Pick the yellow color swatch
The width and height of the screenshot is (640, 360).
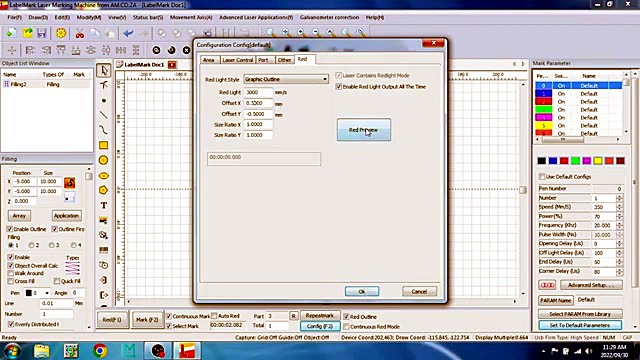[x=598, y=161]
